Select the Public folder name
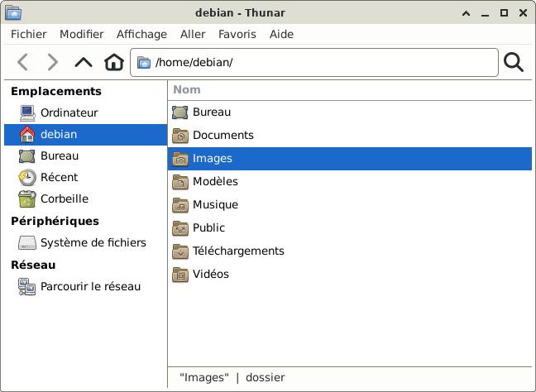Screen dimensions: 536x392 click(x=209, y=228)
